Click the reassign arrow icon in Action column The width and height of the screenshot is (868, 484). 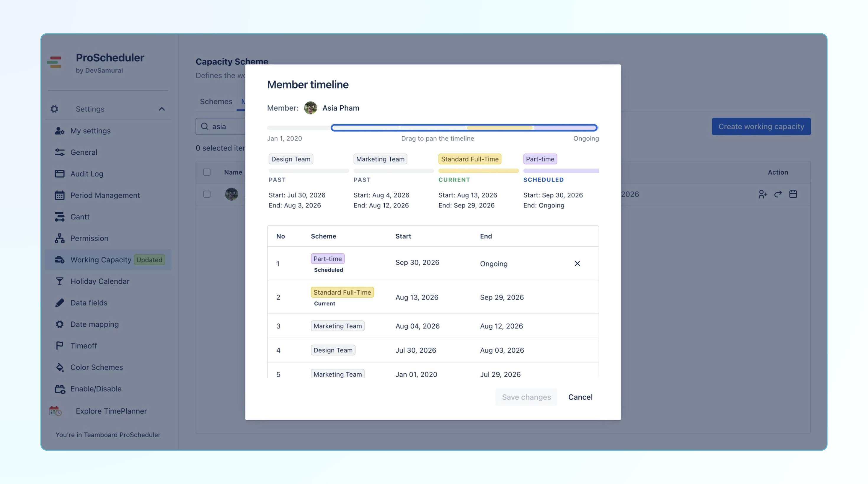[x=778, y=194]
